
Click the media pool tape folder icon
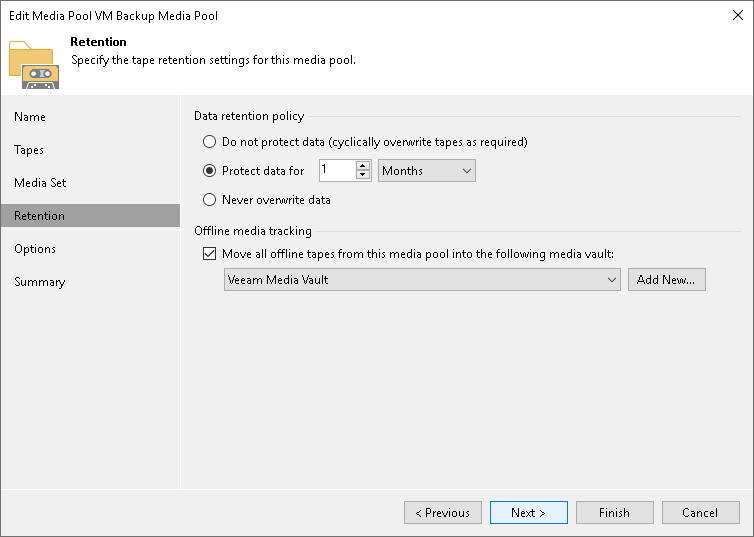[x=34, y=60]
